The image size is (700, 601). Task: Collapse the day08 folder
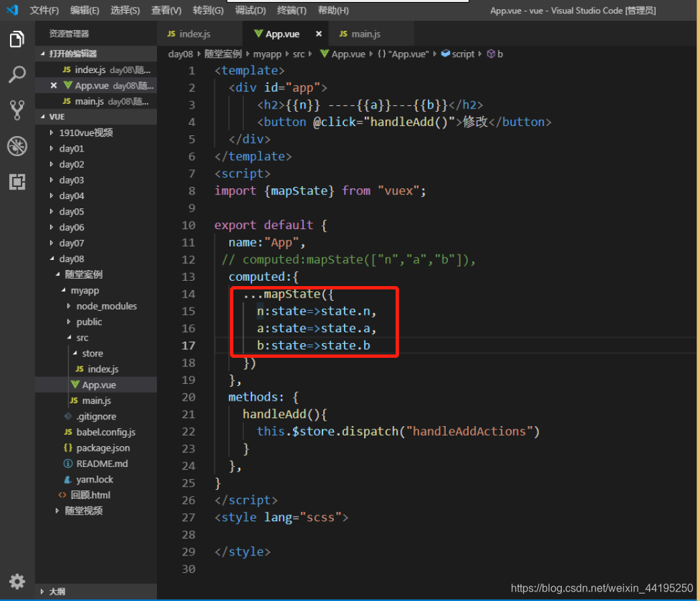click(x=96, y=259)
